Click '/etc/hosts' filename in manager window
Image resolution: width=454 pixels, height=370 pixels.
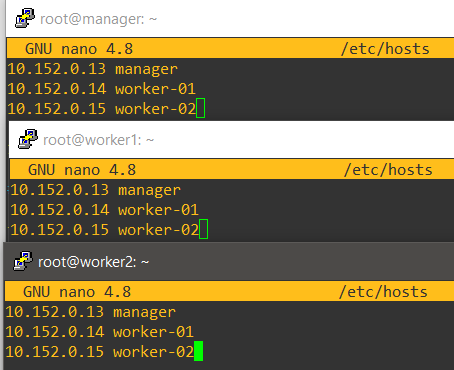pyautogui.click(x=385, y=49)
